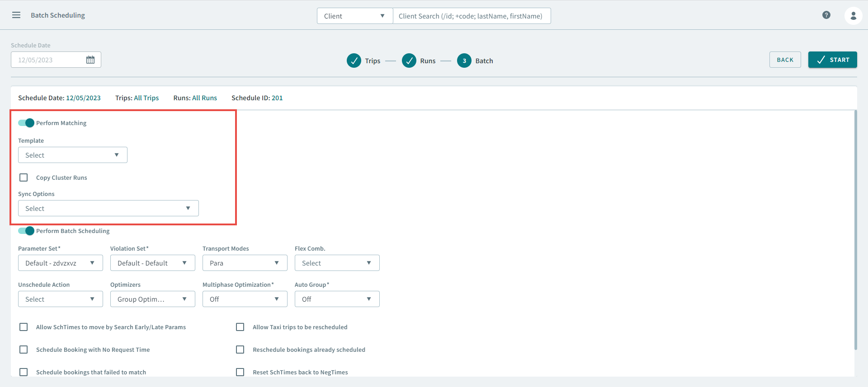Tick Schedule Booking with No Request Time
Image resolution: width=868 pixels, height=387 pixels.
point(24,350)
